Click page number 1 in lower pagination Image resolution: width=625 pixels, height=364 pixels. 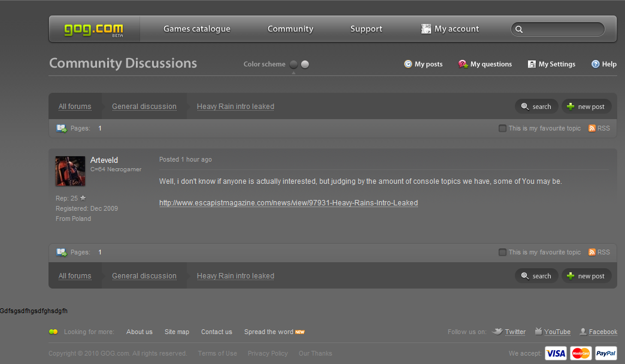[99, 253]
